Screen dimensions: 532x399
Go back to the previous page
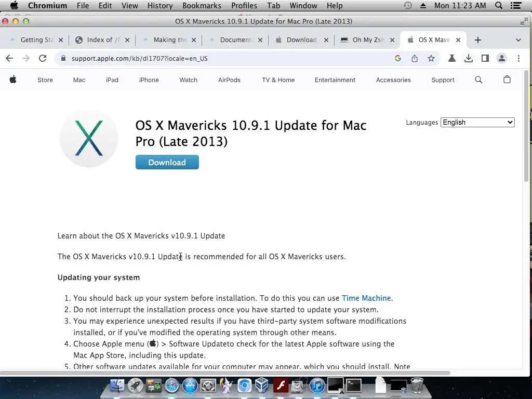pyautogui.click(x=9, y=58)
